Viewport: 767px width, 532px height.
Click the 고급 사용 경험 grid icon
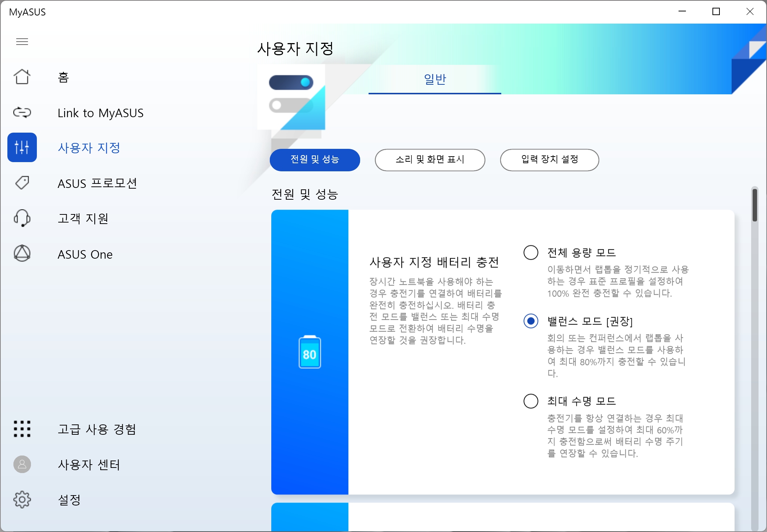(x=22, y=429)
